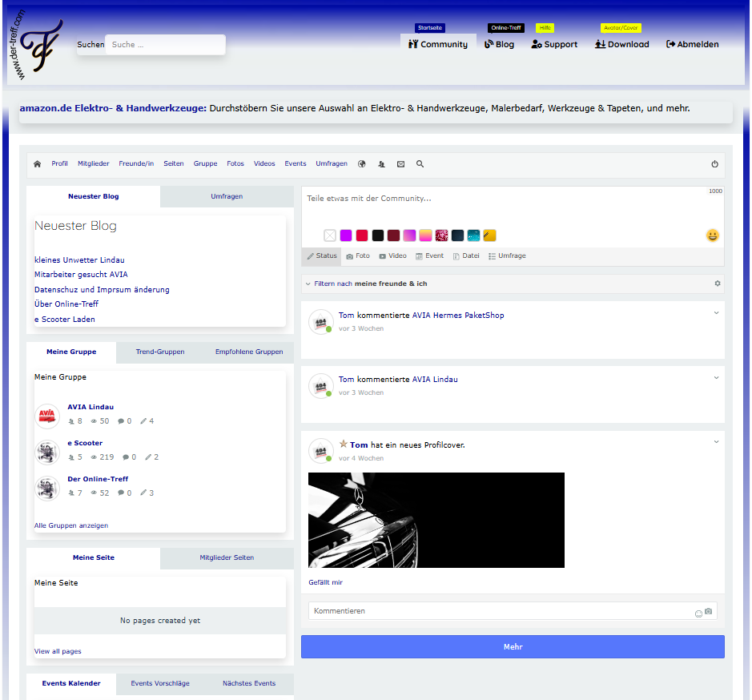Image resolution: width=752 pixels, height=700 pixels.
Task: Open the Mitglieder Seiten tab
Action: (227, 558)
